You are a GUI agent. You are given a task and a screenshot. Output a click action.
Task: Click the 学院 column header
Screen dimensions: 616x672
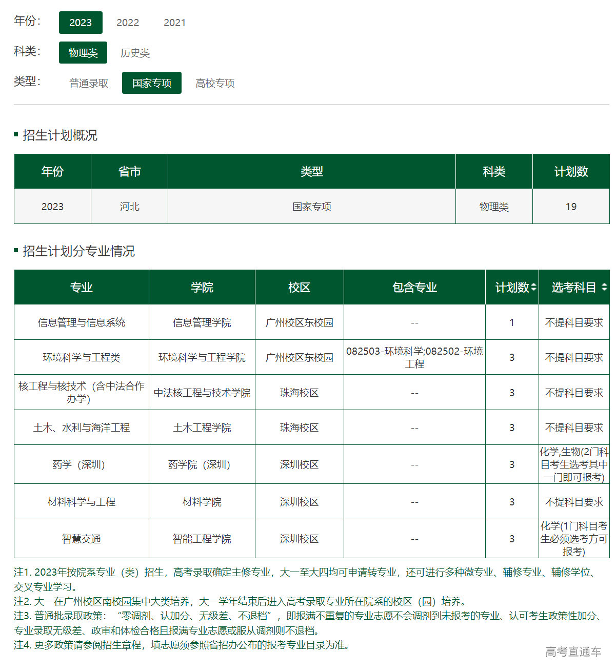(202, 287)
